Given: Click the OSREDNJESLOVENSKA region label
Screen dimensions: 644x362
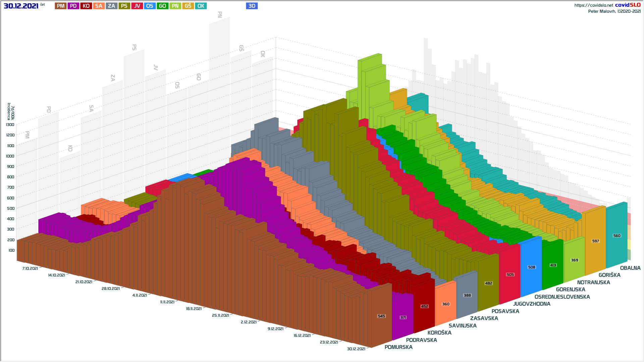Looking at the screenshot, I should (x=562, y=297).
